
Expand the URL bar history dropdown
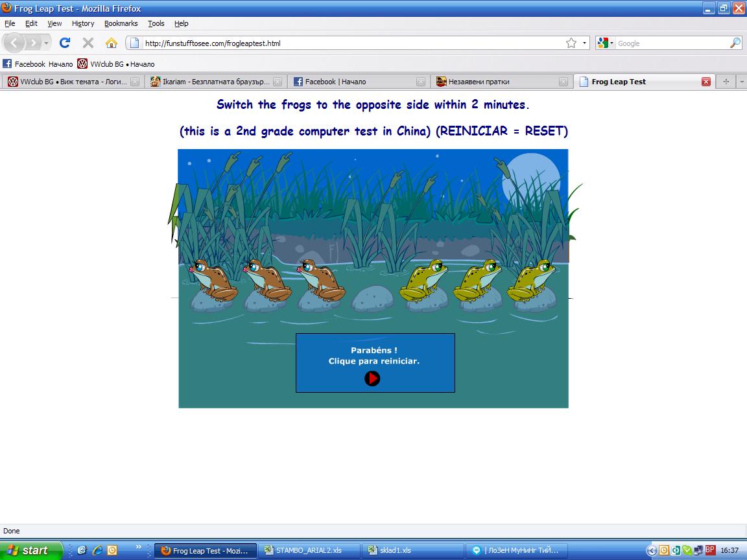coord(585,43)
